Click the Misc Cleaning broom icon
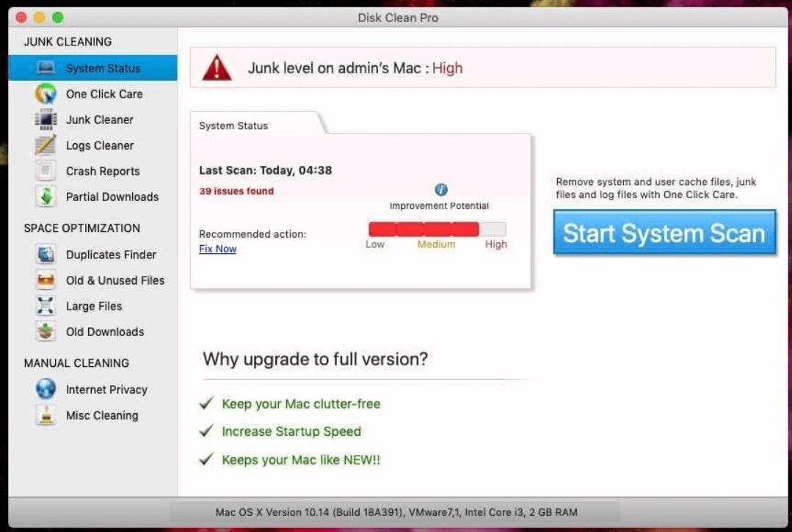Viewport: 792px width, 532px height. click(46, 415)
